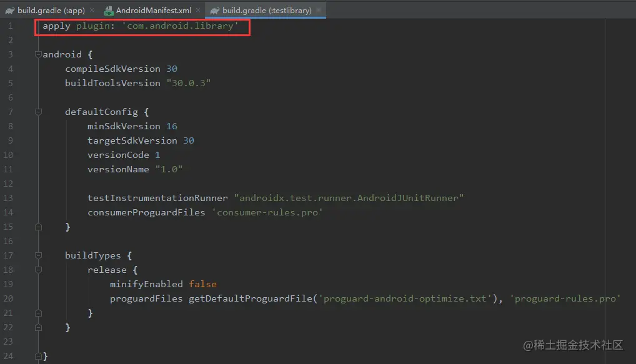Click the versionName "1.0" string
636x364 pixels.
tap(169, 169)
